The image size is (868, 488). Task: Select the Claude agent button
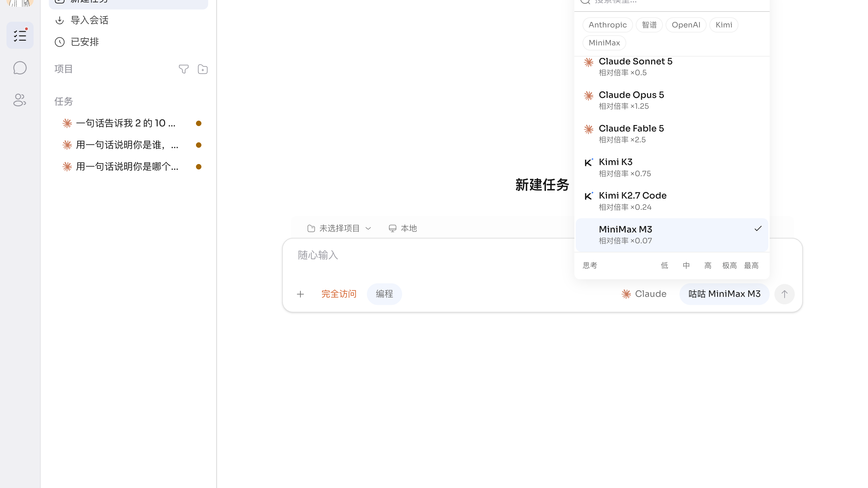click(x=644, y=294)
